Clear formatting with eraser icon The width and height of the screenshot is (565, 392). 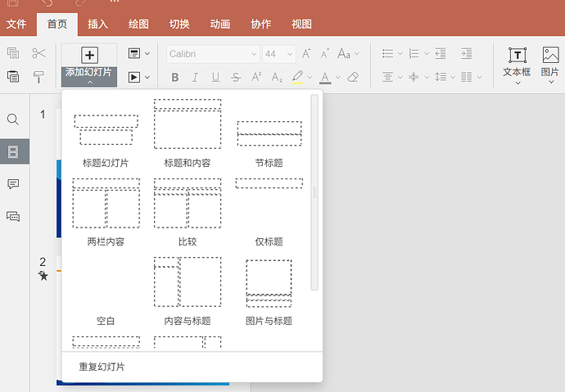[353, 77]
